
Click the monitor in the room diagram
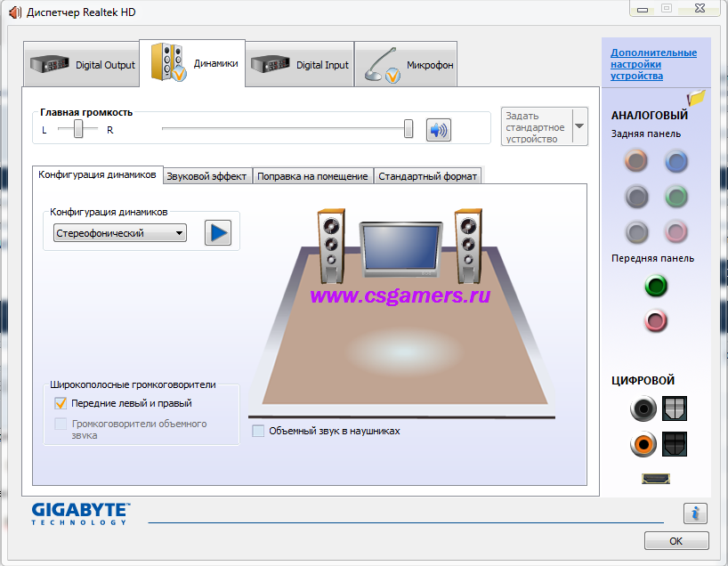(x=401, y=249)
